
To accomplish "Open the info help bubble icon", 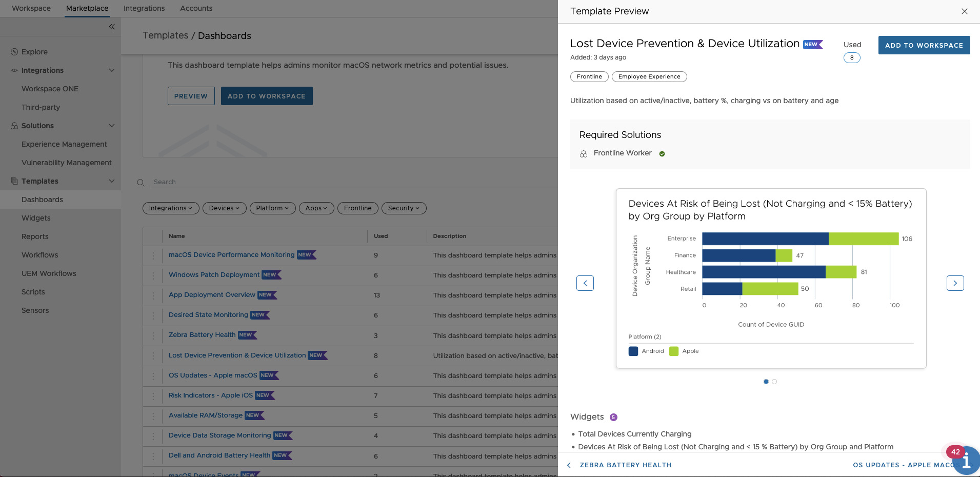I will tap(966, 461).
